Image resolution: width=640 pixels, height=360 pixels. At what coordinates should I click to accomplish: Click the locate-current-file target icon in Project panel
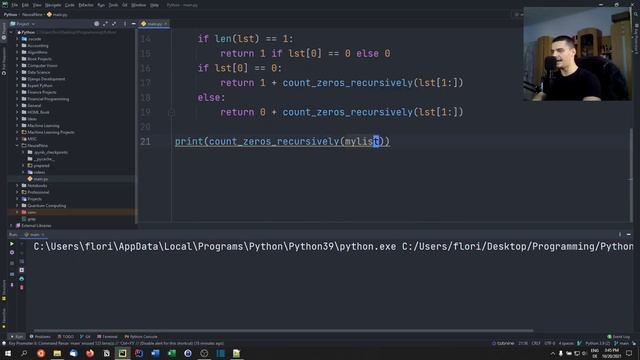click(97, 24)
